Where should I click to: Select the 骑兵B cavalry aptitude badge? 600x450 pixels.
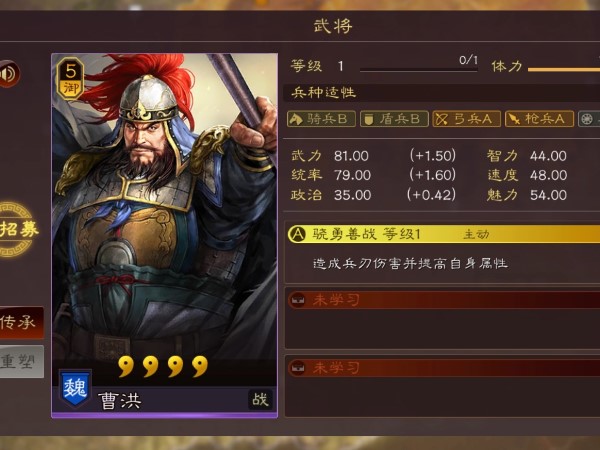pos(321,119)
